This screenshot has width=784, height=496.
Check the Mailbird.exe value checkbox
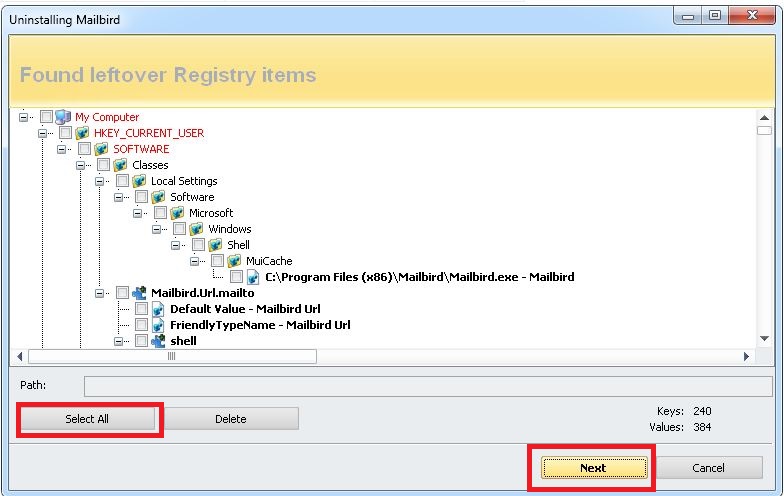(x=236, y=276)
